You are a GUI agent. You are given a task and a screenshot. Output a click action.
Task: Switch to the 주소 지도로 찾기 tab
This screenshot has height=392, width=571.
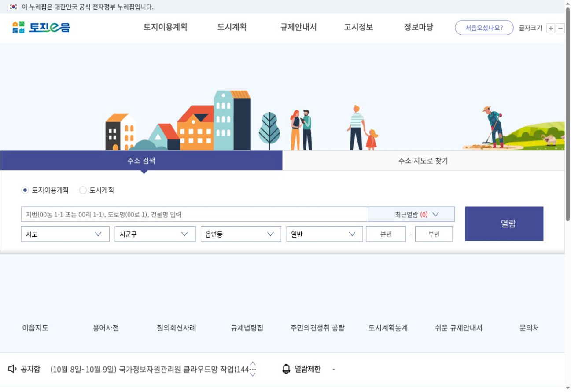[423, 161]
